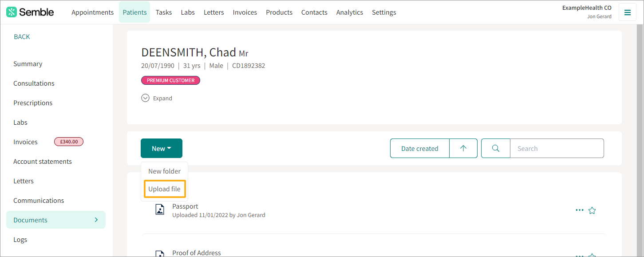Click the PREMIUM CUSTOMER tag

(x=171, y=80)
